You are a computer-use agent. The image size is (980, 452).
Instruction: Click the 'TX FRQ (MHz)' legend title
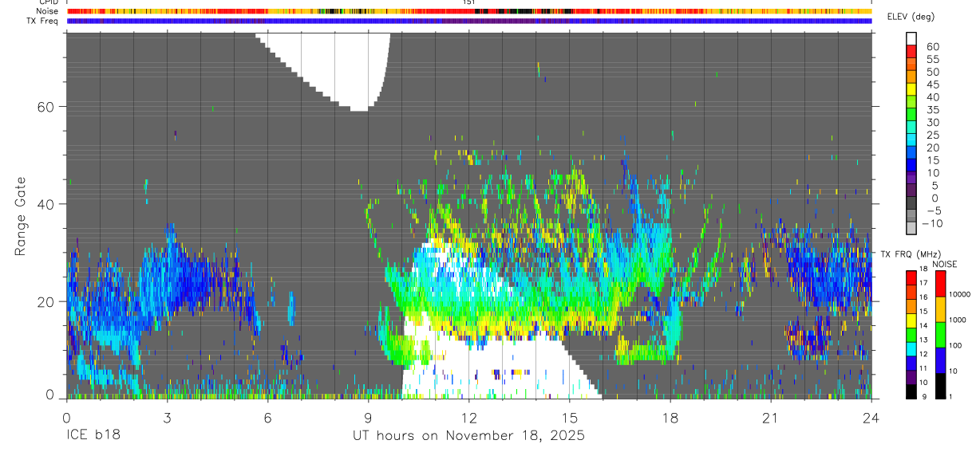tap(911, 254)
